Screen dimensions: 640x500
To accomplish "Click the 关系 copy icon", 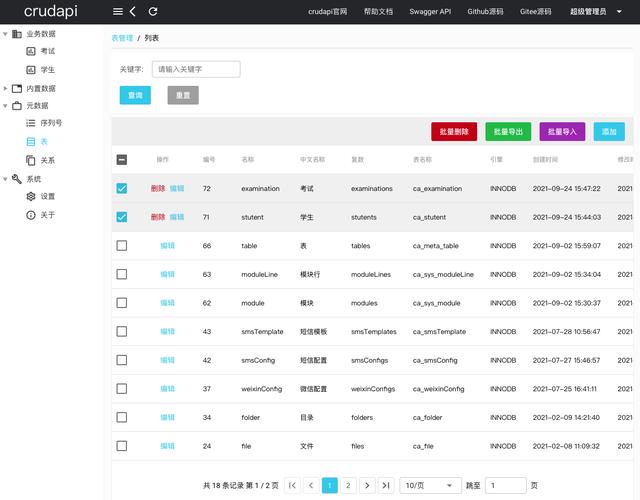I will tap(31, 160).
